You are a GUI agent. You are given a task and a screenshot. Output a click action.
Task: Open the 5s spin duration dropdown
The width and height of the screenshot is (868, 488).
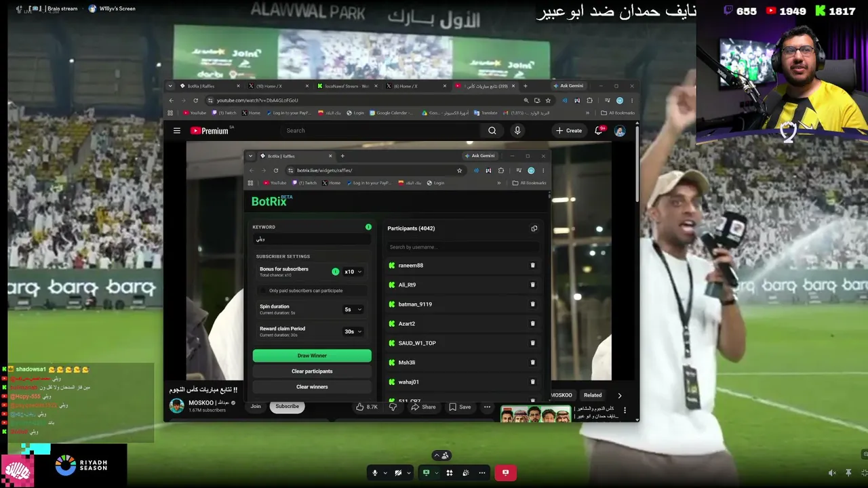tap(353, 310)
